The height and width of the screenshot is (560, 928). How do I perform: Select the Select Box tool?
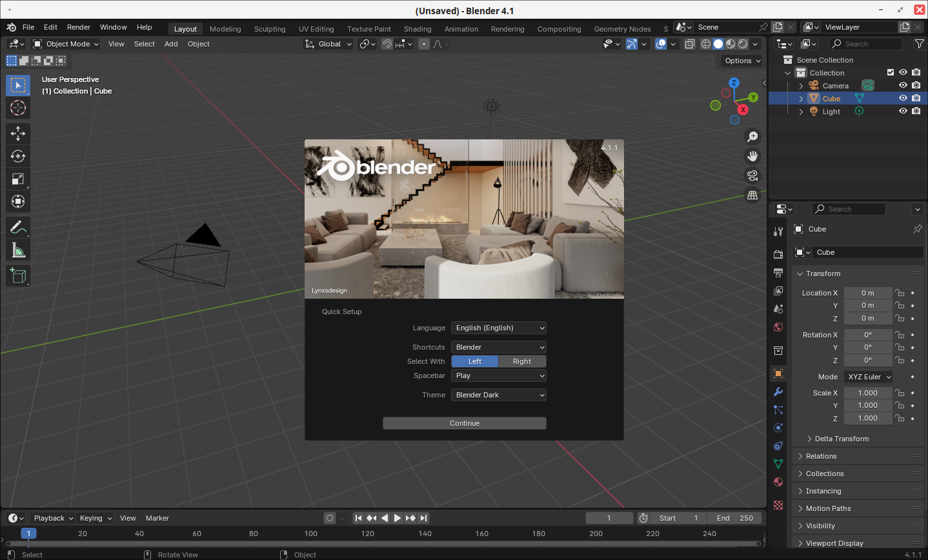18,85
